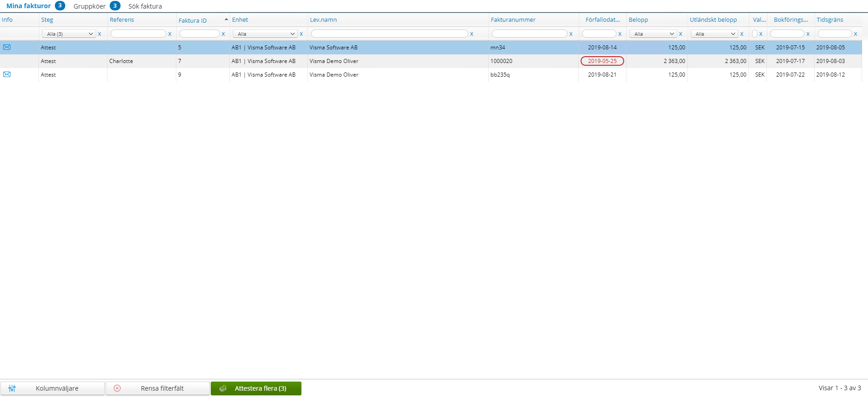Select invoice number mn34

pyautogui.click(x=498, y=48)
